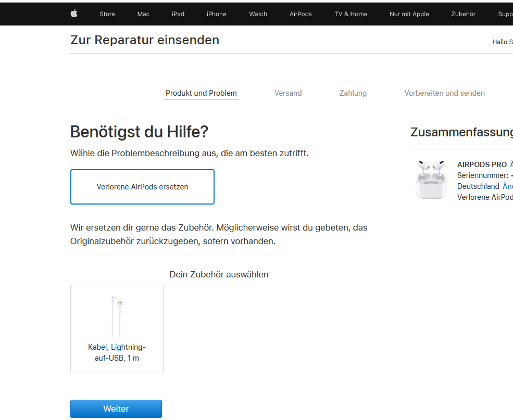Select Watch in the top navigation
The image size is (513, 420).
258,14
